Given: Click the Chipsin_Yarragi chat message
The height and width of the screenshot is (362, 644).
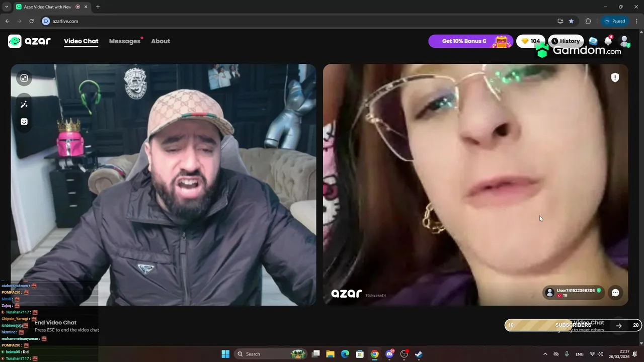Looking at the screenshot, I should [19, 319].
